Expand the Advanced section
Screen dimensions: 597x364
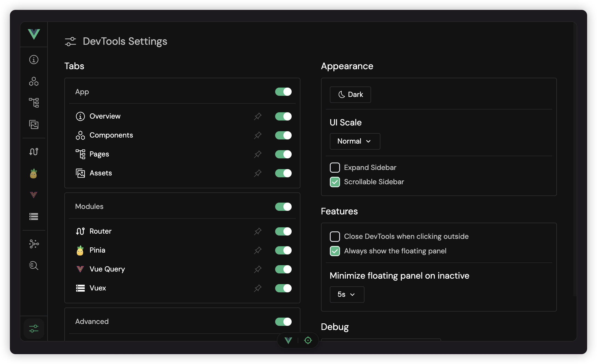(x=92, y=321)
